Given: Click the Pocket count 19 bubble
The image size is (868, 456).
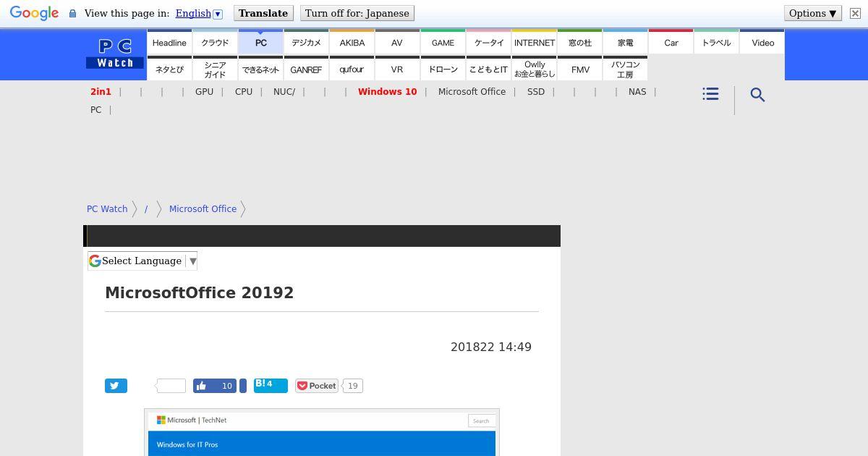Looking at the screenshot, I should [x=352, y=386].
